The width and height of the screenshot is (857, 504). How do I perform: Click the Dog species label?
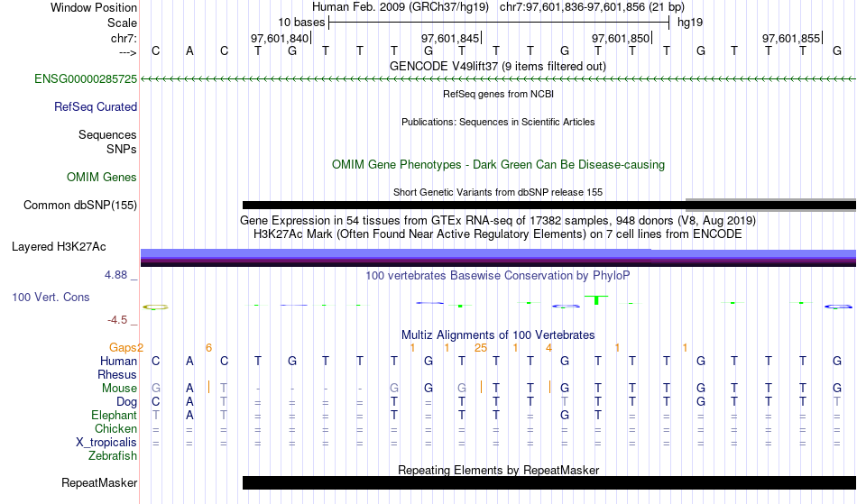click(127, 402)
